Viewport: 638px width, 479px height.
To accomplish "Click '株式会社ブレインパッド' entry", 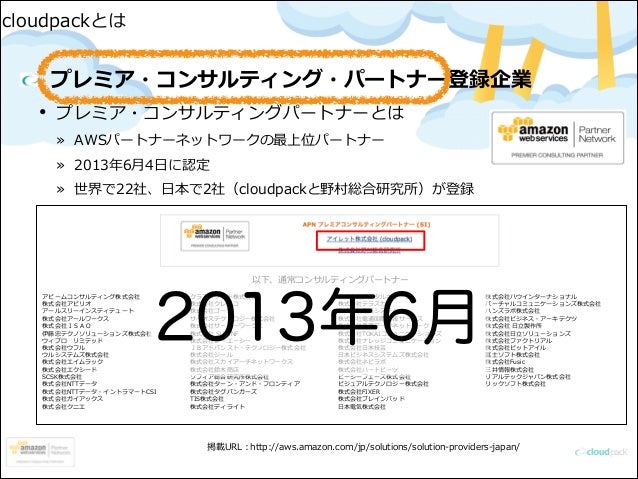I will click(371, 399).
